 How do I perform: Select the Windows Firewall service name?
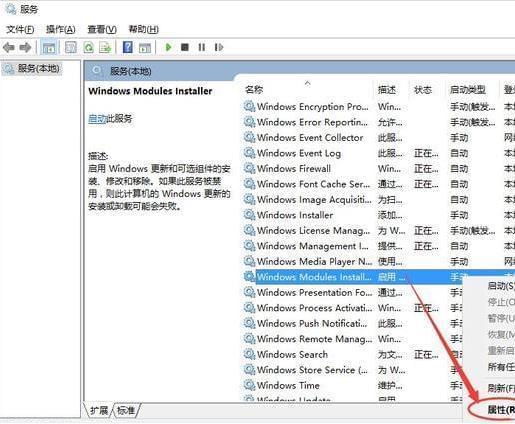point(294,168)
